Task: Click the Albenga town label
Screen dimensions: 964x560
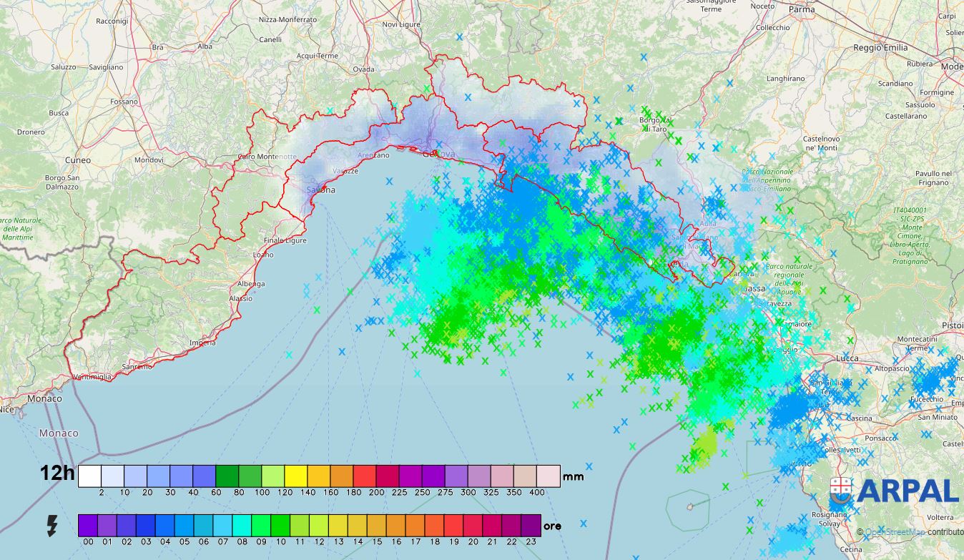Action: click(x=251, y=284)
